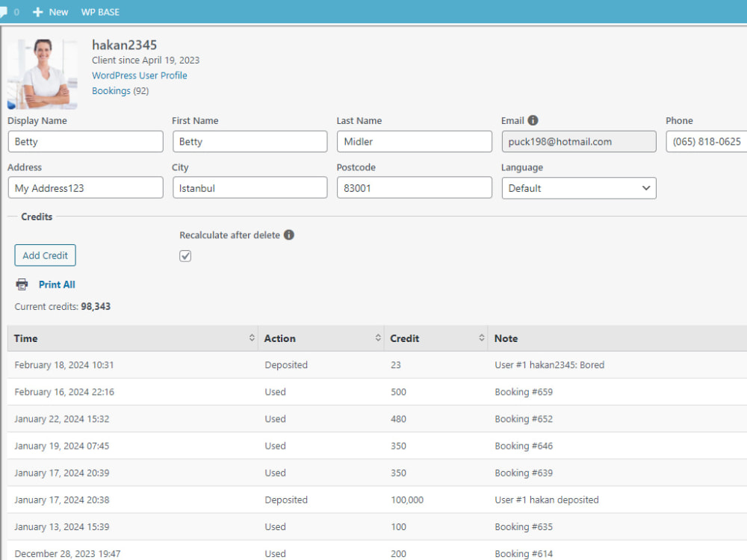The width and height of the screenshot is (747, 560).
Task: Click the 100,000 credit value
Action: pyautogui.click(x=407, y=500)
